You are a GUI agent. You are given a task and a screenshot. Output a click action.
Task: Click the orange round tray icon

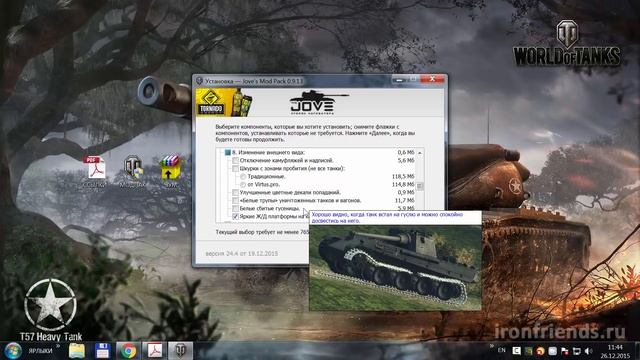[x=540, y=351]
